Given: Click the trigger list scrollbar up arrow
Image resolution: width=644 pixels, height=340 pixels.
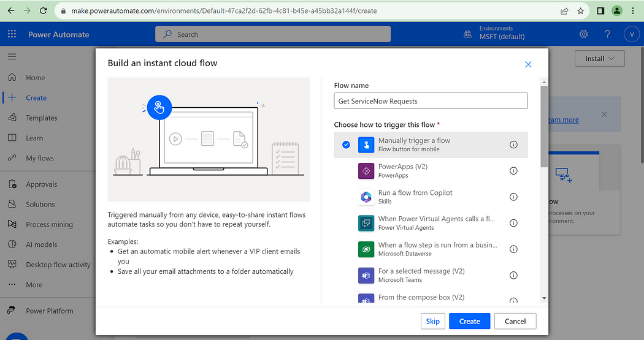Looking at the screenshot, I should point(544,82).
